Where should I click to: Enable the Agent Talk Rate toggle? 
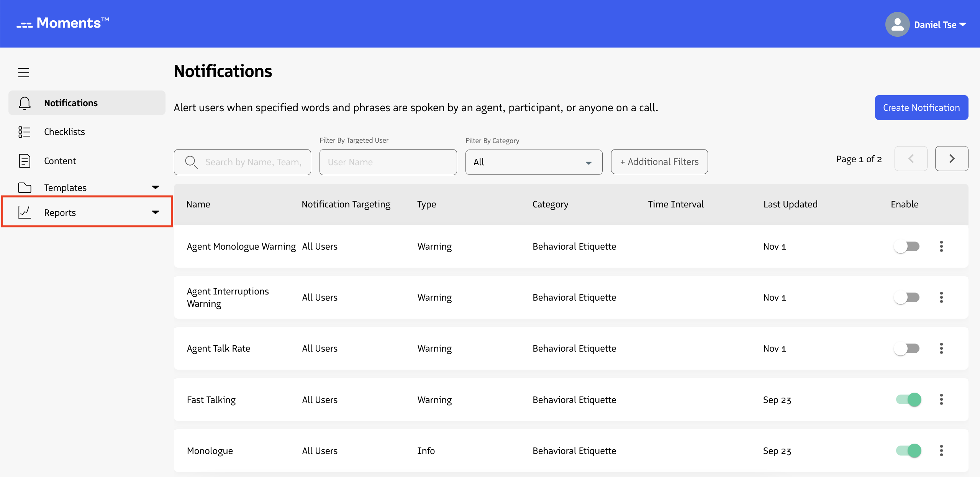(x=907, y=349)
